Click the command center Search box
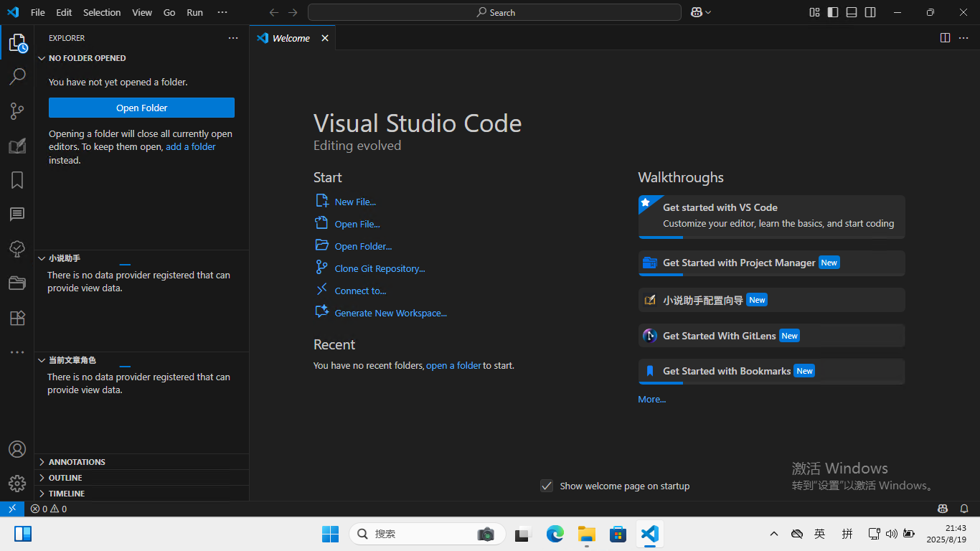The width and height of the screenshot is (980, 551). [494, 12]
